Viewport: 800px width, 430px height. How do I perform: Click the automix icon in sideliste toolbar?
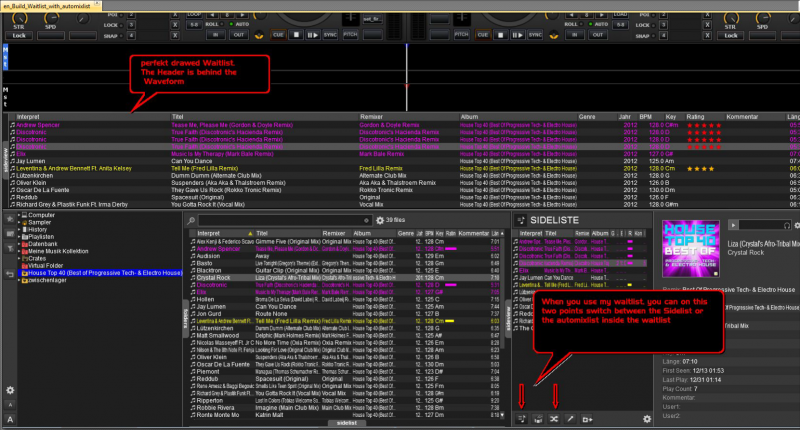pos(538,419)
